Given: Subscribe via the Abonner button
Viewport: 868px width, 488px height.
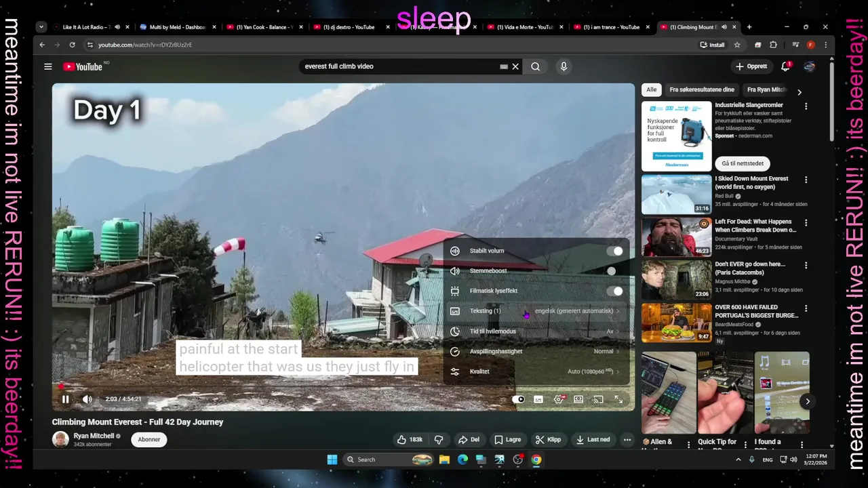Looking at the screenshot, I should tap(149, 439).
